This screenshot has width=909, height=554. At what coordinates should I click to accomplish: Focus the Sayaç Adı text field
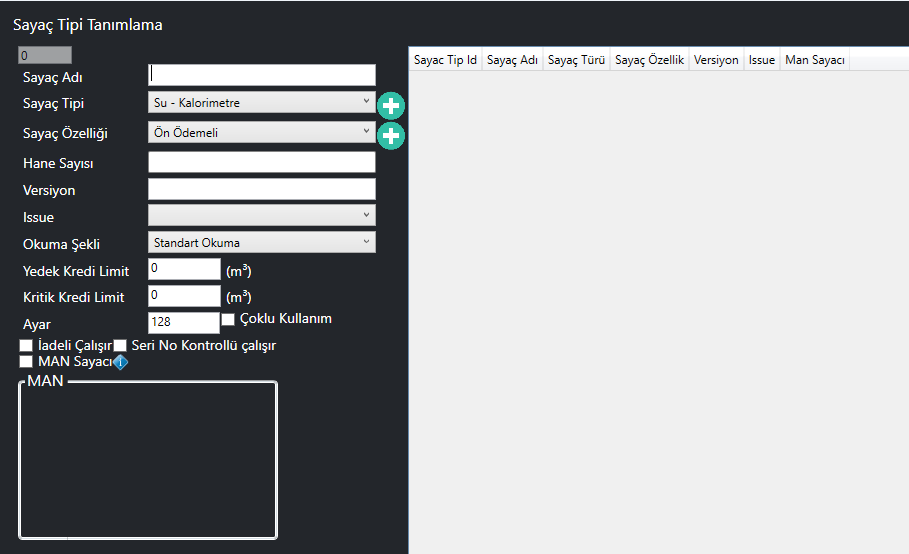(x=261, y=75)
